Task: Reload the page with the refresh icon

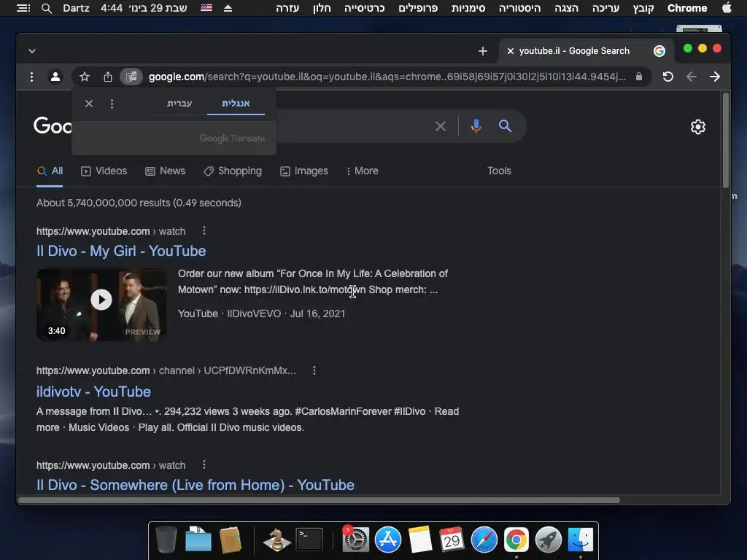Action: point(668,77)
